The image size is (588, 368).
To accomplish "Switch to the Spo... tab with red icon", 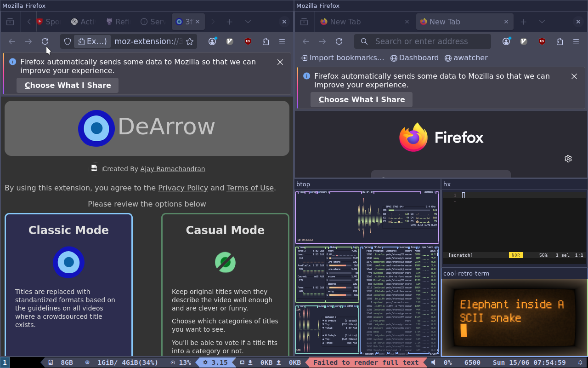I will 49,22.
